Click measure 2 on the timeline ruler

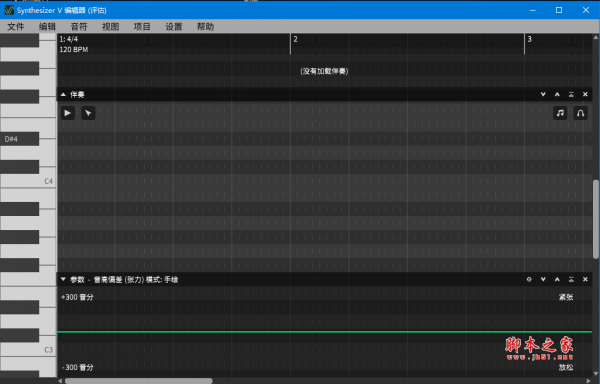[295, 39]
